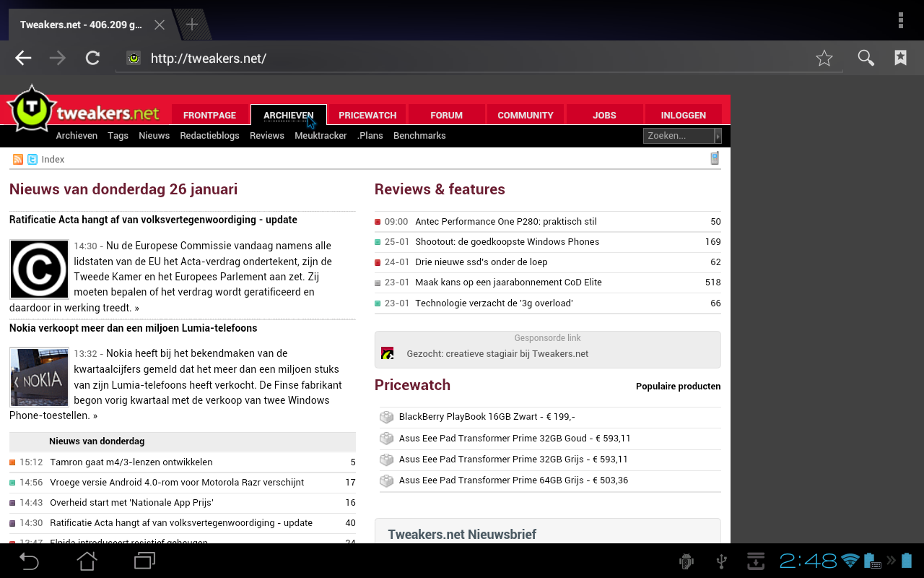The width and height of the screenshot is (924, 578).
Task: Open the Android 4.0-rom Motorola Razr item
Action: click(x=177, y=483)
